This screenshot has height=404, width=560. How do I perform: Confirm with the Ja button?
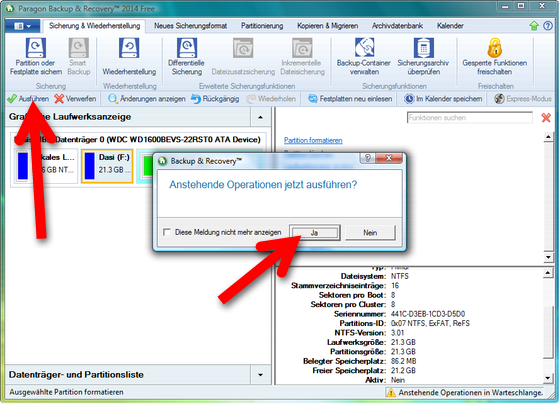[314, 233]
